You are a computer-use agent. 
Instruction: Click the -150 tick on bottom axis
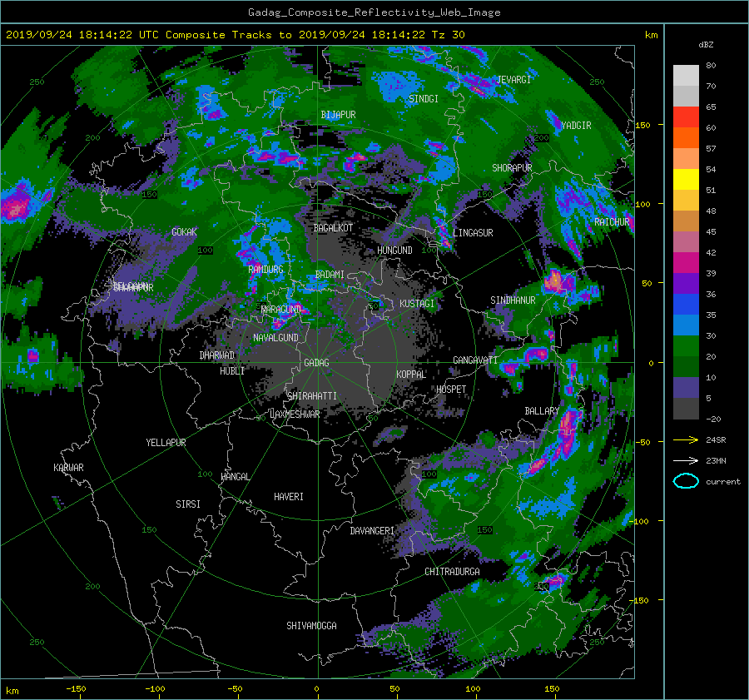click(x=76, y=689)
